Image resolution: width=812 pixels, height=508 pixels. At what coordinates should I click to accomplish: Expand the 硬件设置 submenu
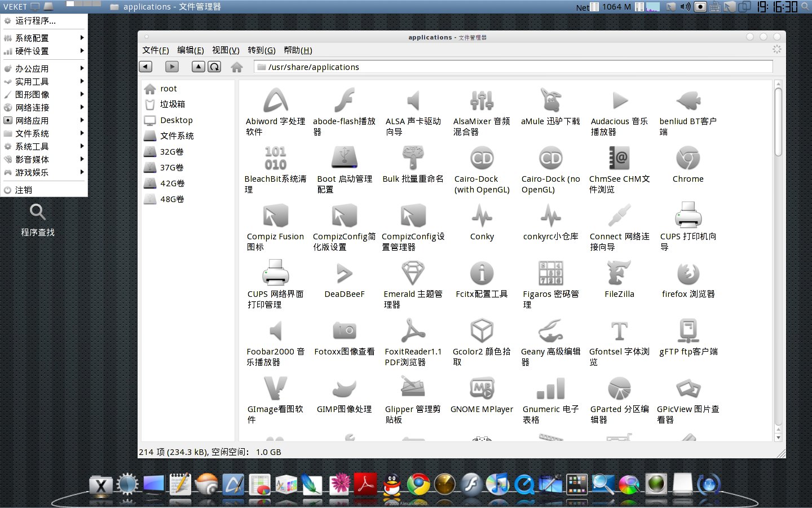click(44, 51)
